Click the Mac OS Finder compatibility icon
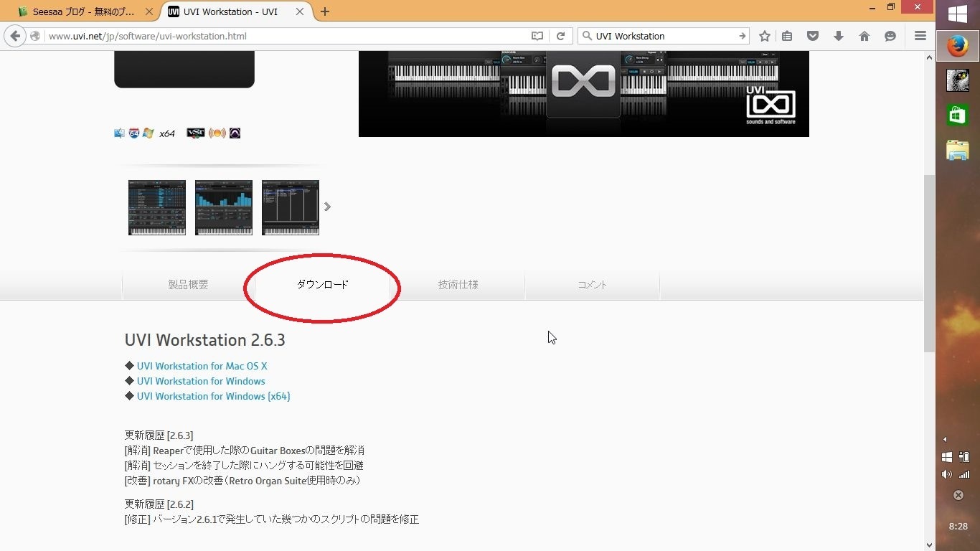The image size is (980, 551). (x=119, y=133)
